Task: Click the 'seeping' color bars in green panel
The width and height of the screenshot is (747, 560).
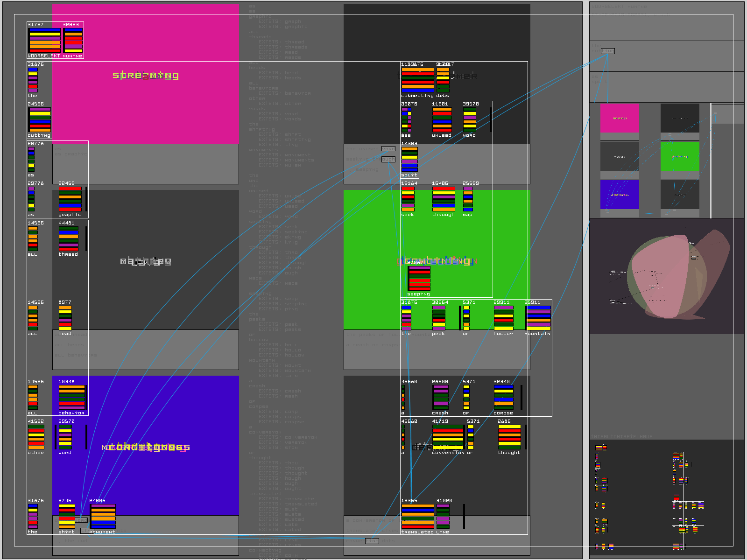Action: (419, 278)
